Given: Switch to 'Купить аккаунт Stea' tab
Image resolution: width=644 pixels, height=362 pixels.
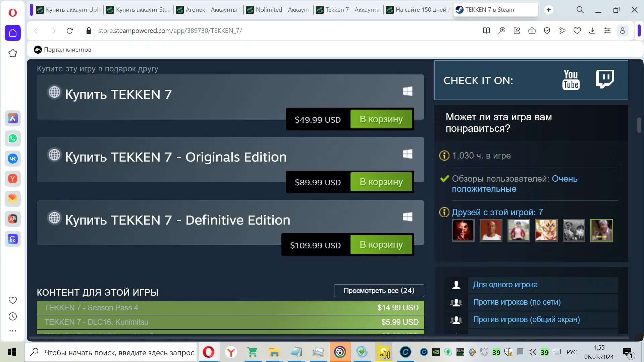Looking at the screenshot, I should (x=139, y=10).
